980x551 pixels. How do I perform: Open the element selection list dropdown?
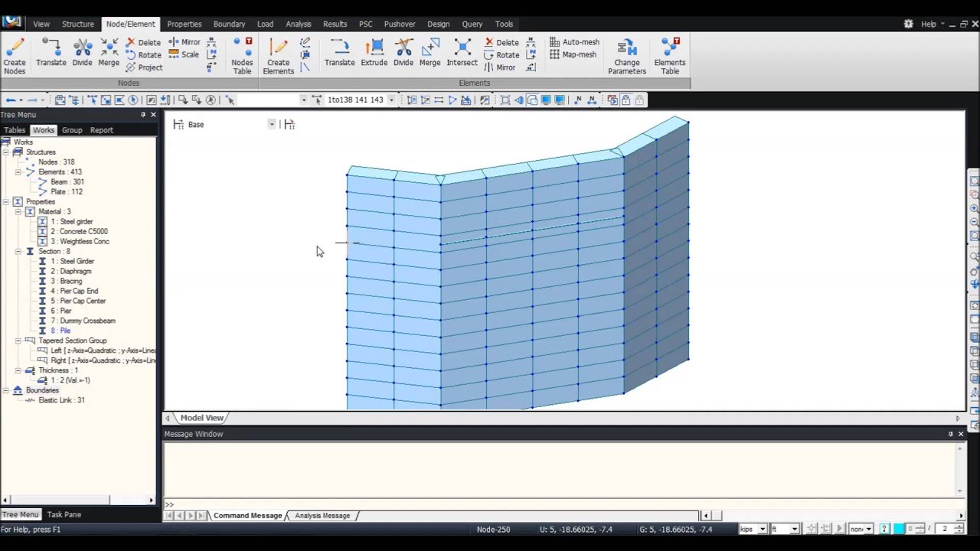click(391, 100)
